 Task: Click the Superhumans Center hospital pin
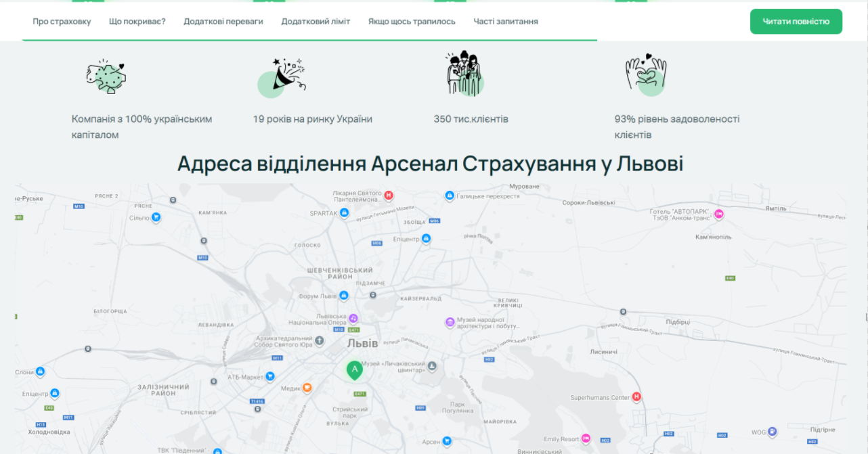pos(636,398)
